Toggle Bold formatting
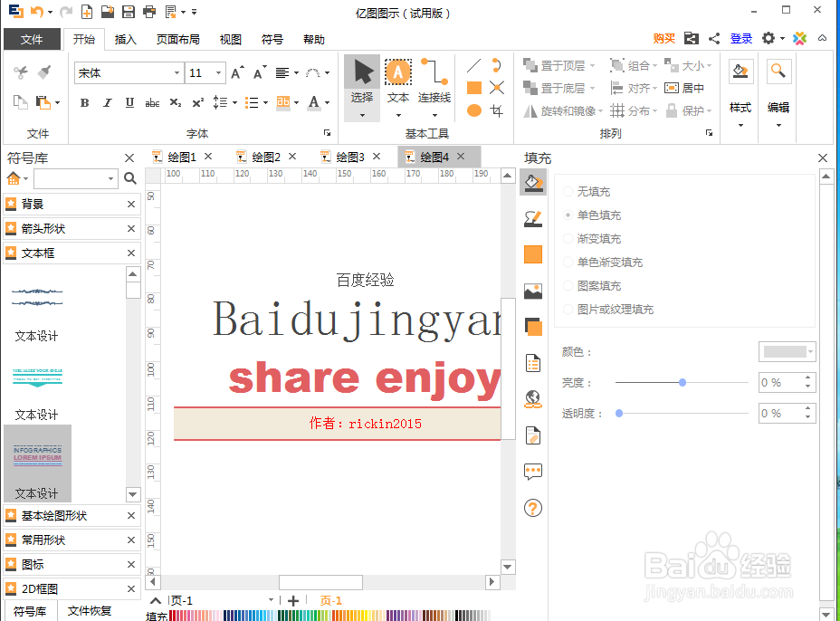This screenshot has height=621, width=840. pos(85,103)
